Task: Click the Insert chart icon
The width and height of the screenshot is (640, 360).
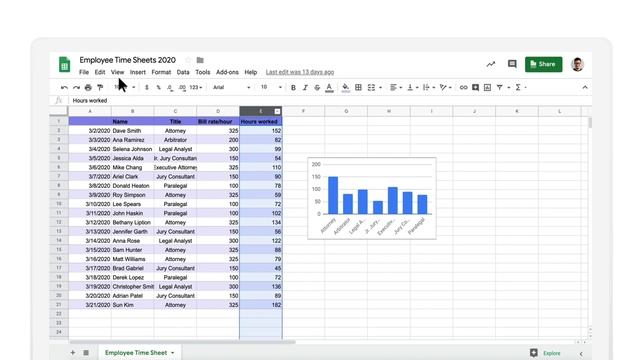Action: 487,87
